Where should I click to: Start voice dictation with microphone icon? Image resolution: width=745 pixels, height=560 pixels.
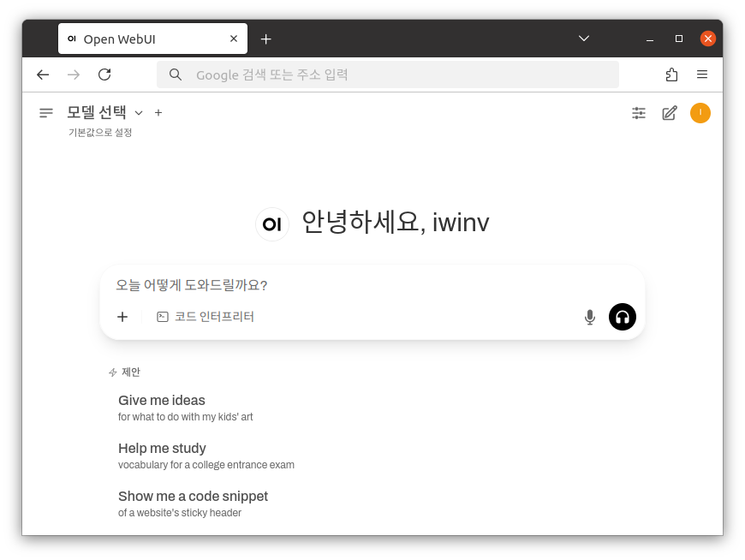coord(590,317)
